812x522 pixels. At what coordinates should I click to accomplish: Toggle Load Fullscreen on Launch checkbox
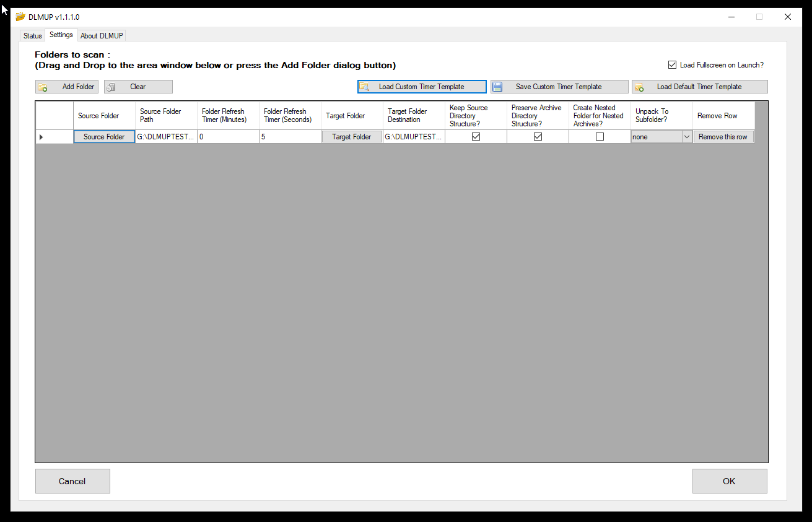coord(672,65)
